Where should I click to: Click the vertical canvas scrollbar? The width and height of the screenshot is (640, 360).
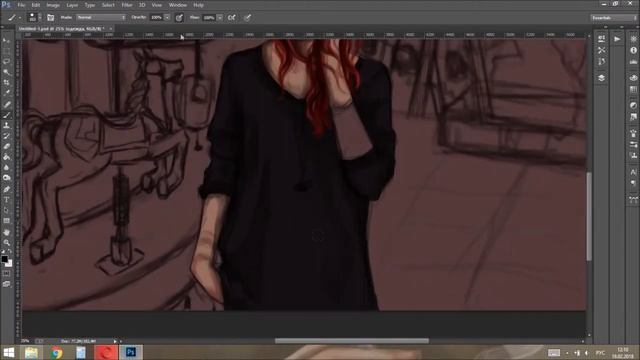coord(589,216)
